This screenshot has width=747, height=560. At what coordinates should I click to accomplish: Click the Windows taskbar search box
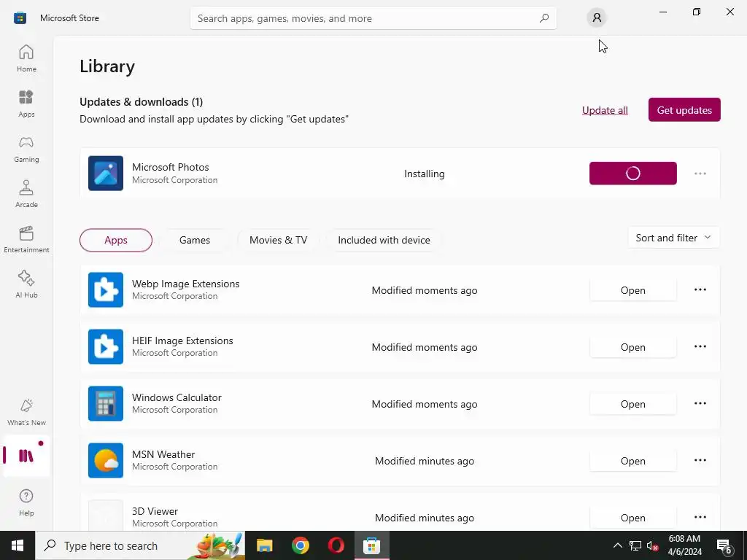coord(140,545)
